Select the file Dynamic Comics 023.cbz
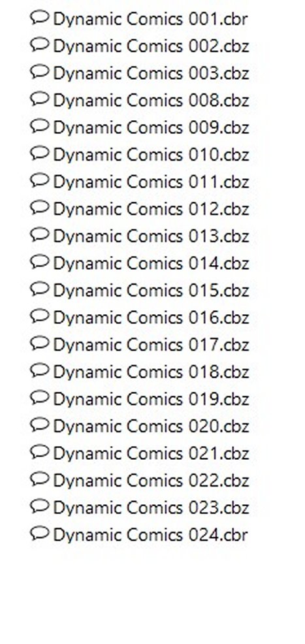Screen dimensions: 305x644 pos(151,508)
